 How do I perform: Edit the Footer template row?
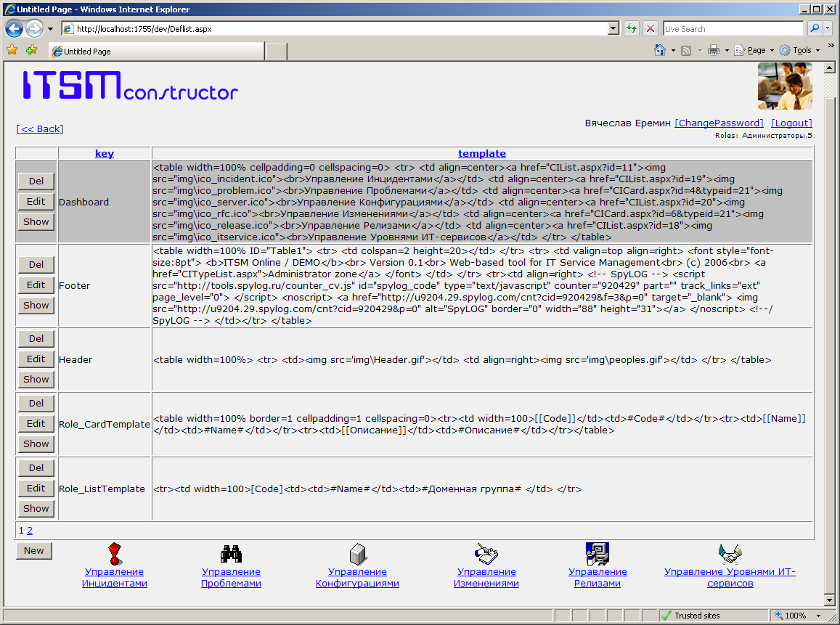pos(36,285)
